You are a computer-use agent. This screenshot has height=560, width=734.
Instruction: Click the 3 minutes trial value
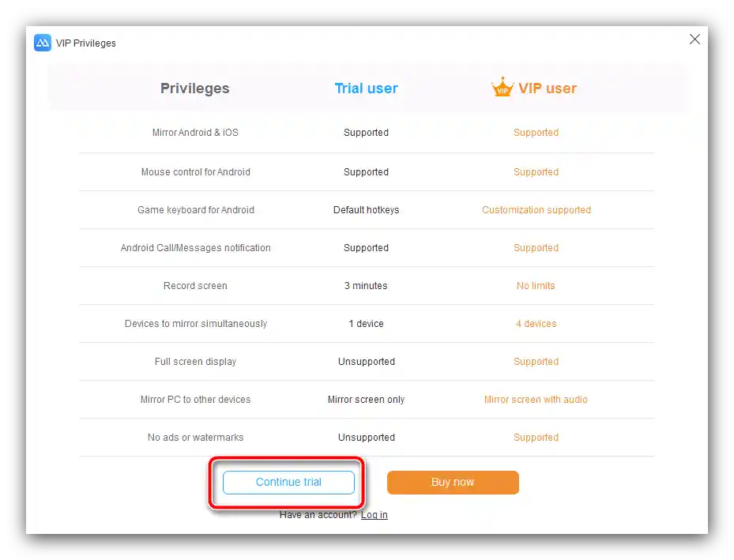coord(366,285)
